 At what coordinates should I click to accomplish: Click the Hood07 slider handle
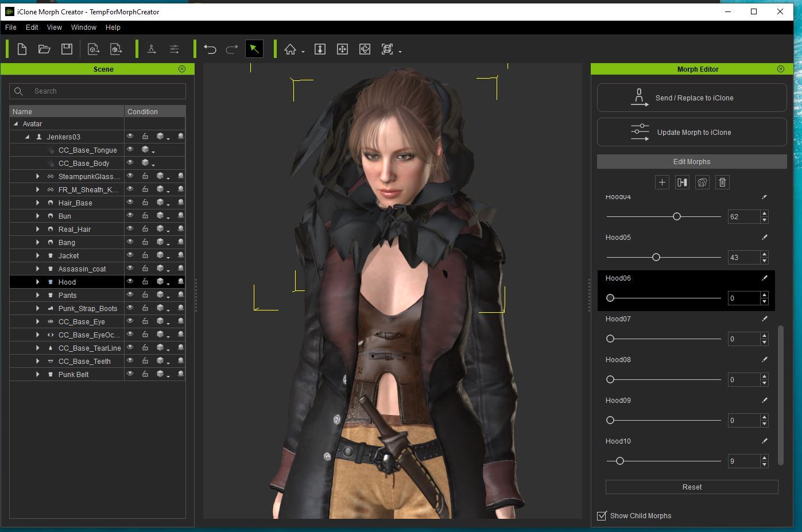[x=610, y=339]
